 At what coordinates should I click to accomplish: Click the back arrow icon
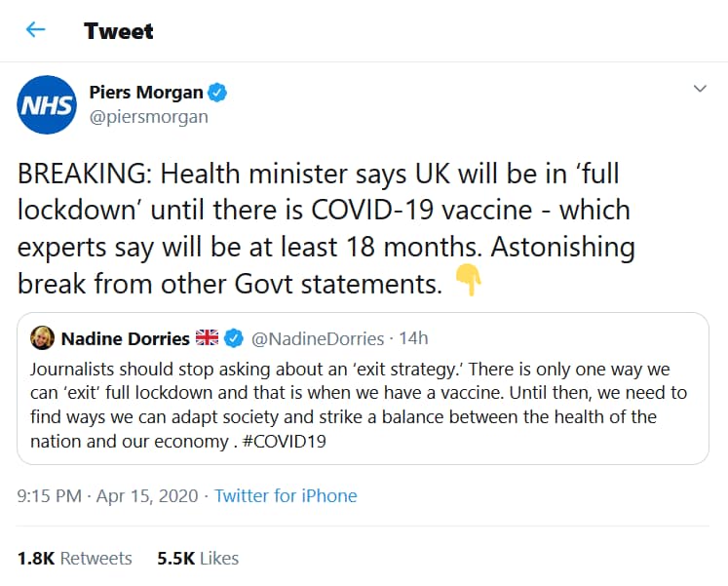click(35, 30)
